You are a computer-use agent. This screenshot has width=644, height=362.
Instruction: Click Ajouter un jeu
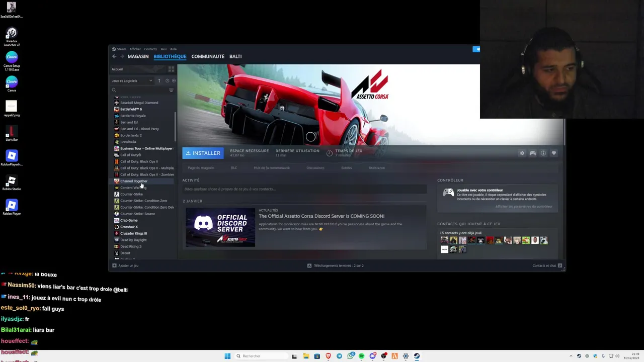click(x=125, y=265)
